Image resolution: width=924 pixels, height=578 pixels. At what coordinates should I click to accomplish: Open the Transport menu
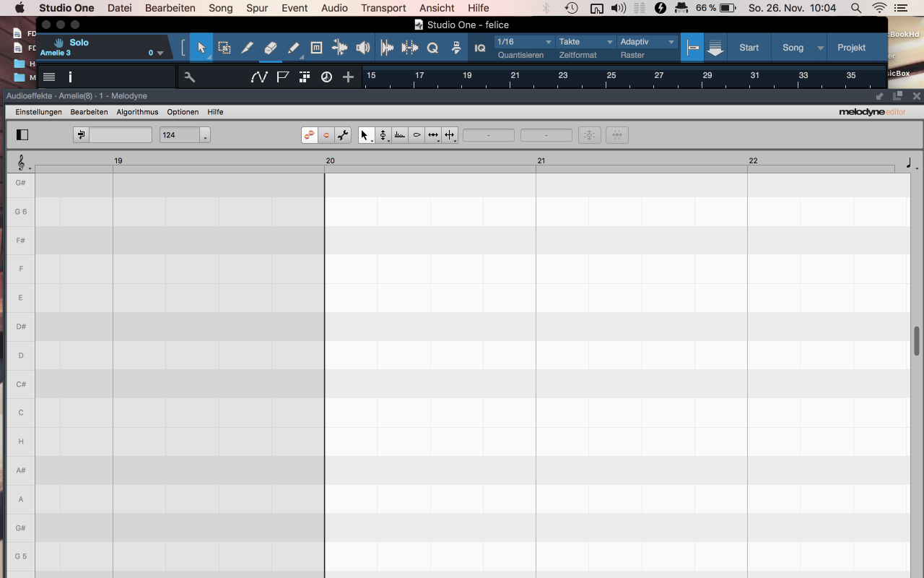click(383, 8)
